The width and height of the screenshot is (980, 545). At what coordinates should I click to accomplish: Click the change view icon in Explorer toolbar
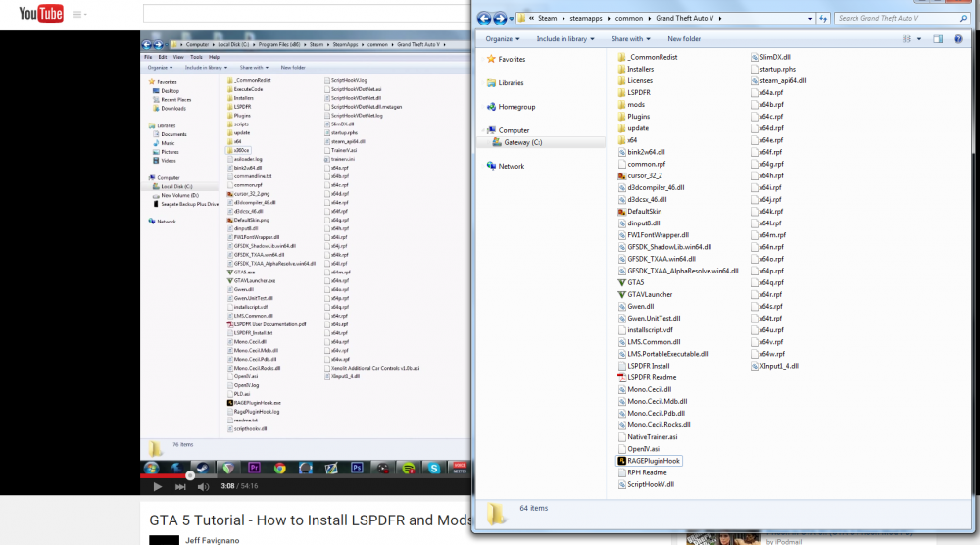coord(906,39)
